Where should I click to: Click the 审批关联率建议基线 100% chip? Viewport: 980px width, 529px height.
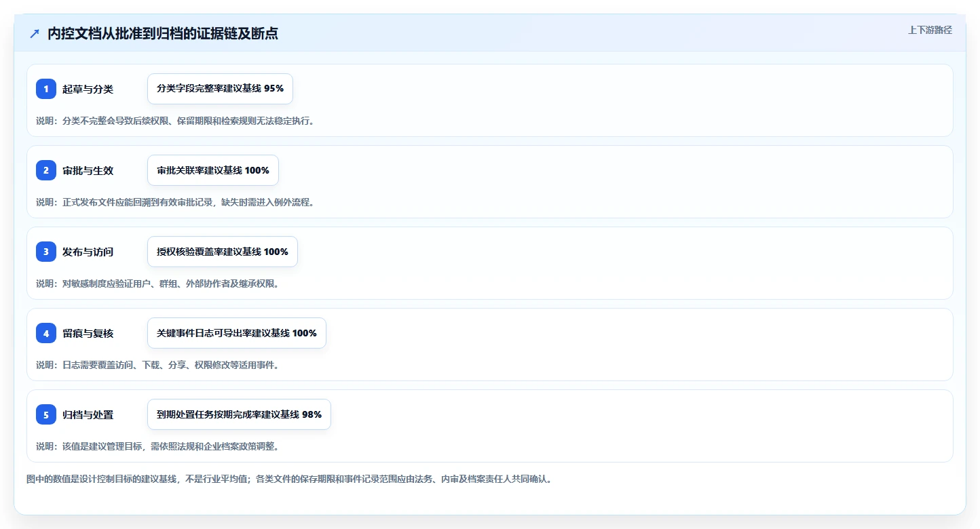[x=213, y=170]
